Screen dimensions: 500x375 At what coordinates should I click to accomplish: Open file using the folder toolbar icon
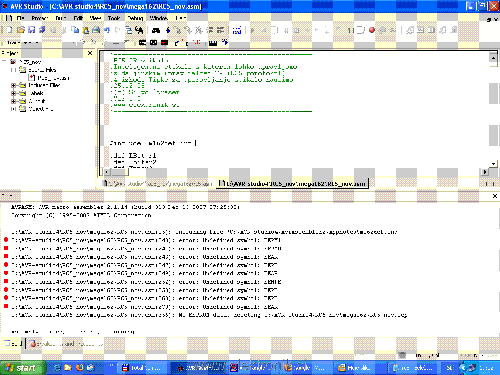21,30
